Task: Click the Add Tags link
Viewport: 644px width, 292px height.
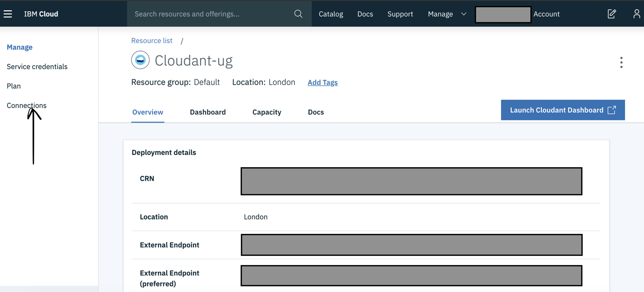Action: (323, 82)
